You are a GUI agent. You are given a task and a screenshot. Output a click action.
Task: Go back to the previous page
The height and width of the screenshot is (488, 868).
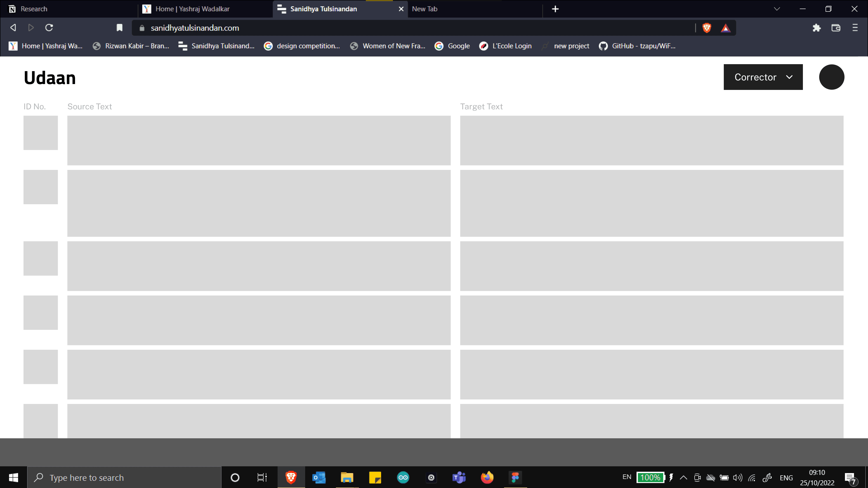tap(13, 28)
